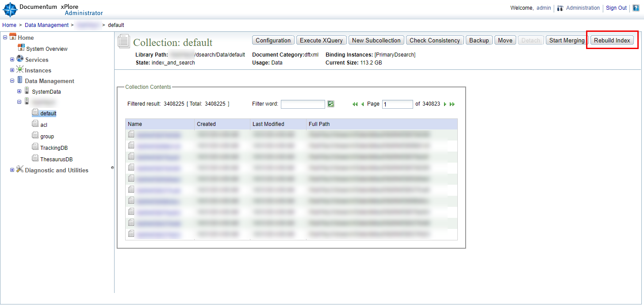Click the Data Management database icon
644x308 pixels.
[x=20, y=80]
